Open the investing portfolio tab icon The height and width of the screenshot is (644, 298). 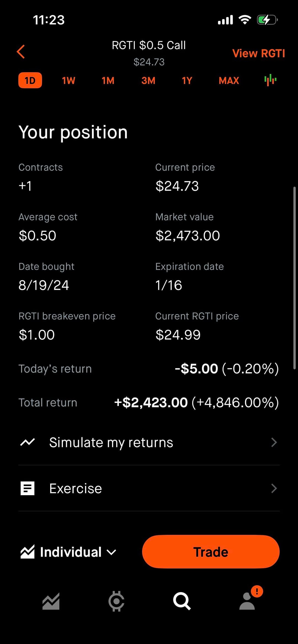click(x=51, y=601)
